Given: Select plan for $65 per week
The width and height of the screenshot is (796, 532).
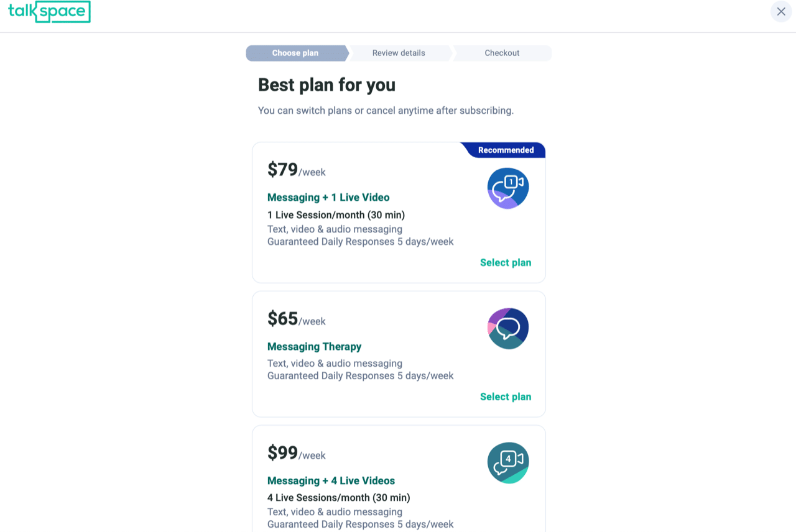Looking at the screenshot, I should coord(506,397).
